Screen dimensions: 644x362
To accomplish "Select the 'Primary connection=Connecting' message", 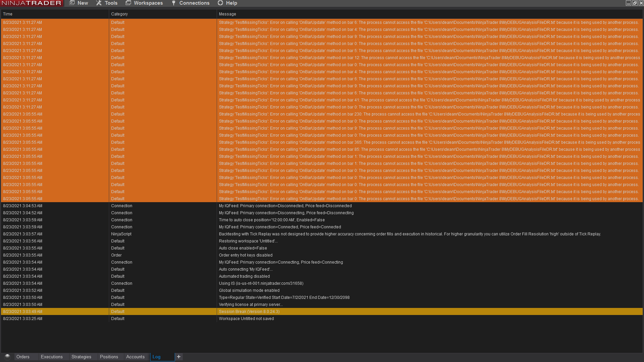I will [281, 262].
